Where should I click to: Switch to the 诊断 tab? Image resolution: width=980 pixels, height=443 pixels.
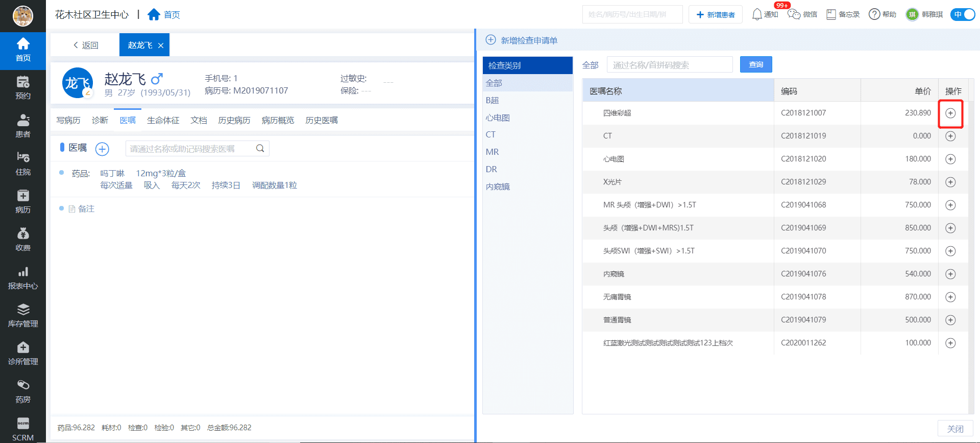pyautogui.click(x=100, y=120)
